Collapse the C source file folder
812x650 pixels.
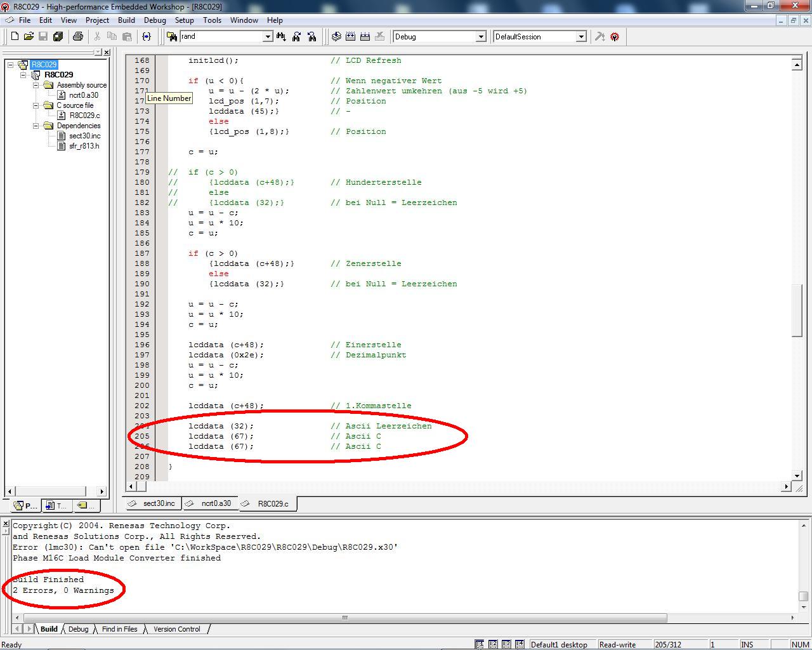tap(36, 105)
